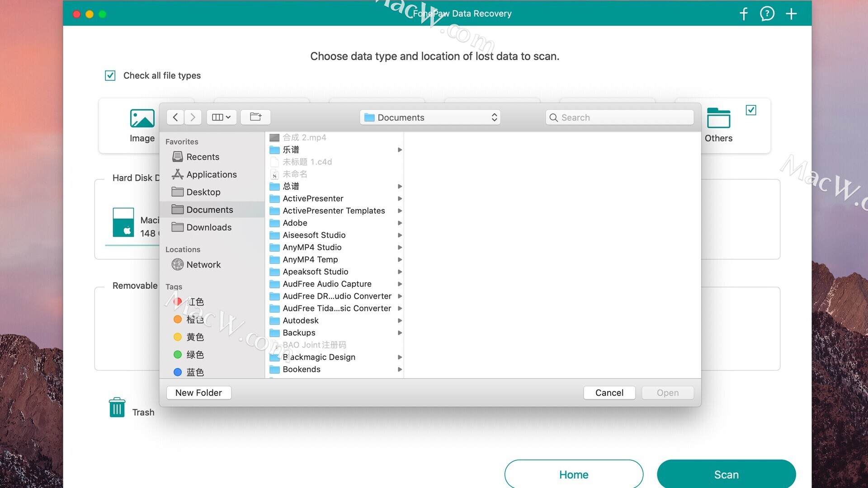The height and width of the screenshot is (488, 868).
Task: Select the yellow 黄色 tag
Action: 212,337
